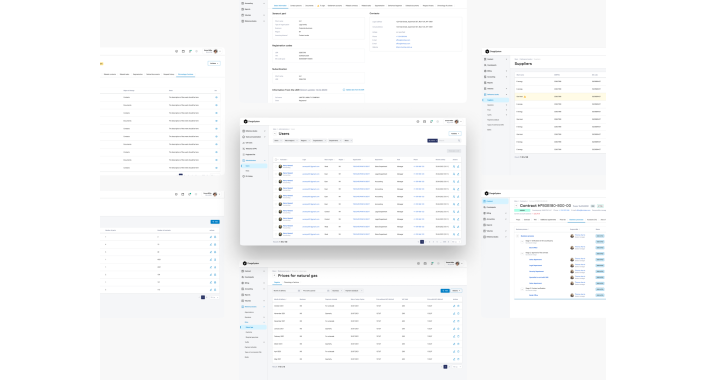Go back using the arrow beside the Users title
The width and height of the screenshot is (707, 380).
click(275, 134)
